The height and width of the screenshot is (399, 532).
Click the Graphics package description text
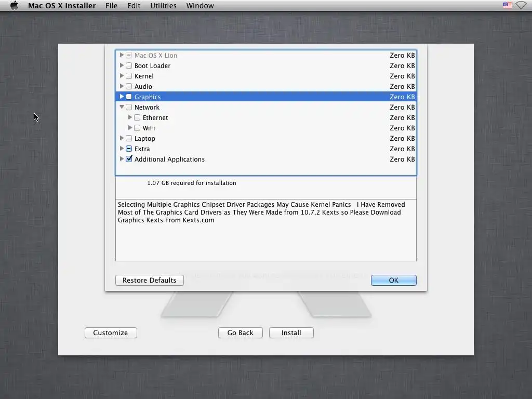click(x=261, y=212)
